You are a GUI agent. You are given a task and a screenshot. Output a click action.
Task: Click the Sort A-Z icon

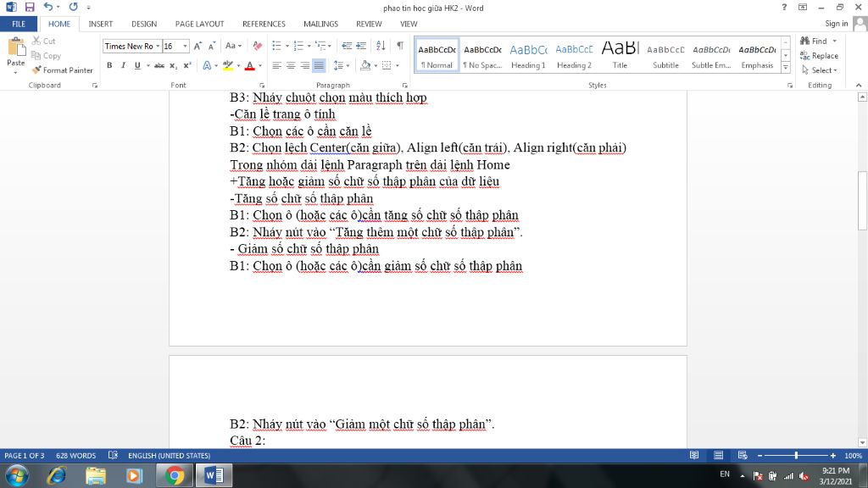click(381, 46)
